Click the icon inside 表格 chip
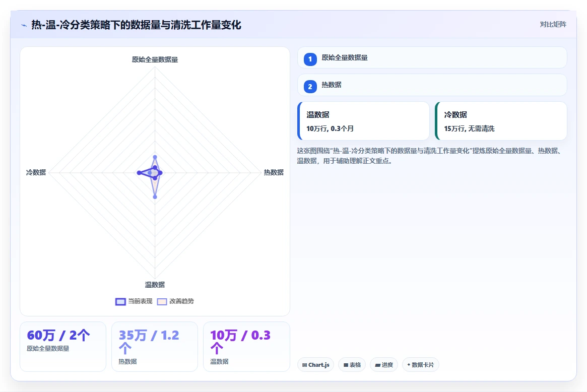The height and width of the screenshot is (392, 587). coord(346,365)
